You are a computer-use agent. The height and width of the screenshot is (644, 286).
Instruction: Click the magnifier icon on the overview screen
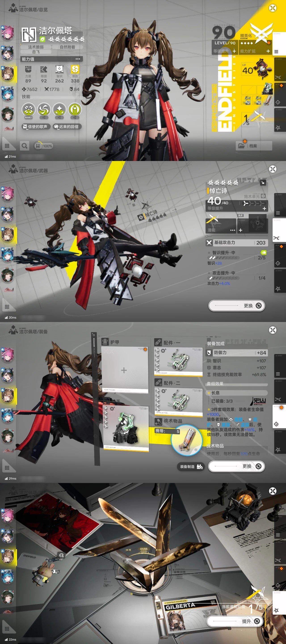[x=25, y=146]
